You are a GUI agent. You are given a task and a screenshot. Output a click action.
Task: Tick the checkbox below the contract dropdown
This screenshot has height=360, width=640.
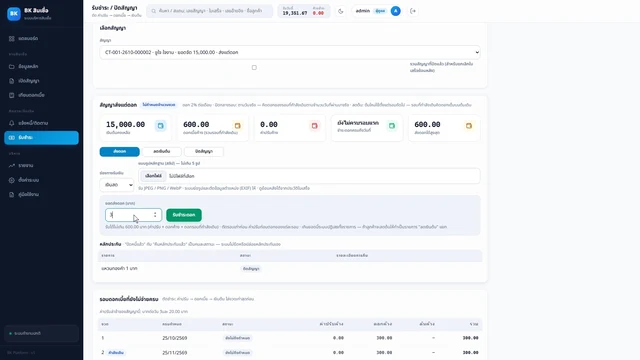point(254,67)
